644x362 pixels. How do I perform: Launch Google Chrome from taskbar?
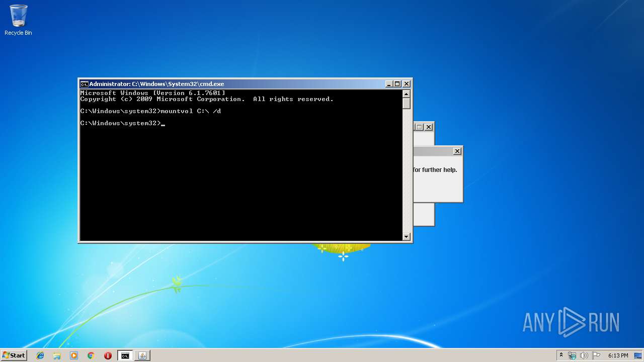[91, 355]
